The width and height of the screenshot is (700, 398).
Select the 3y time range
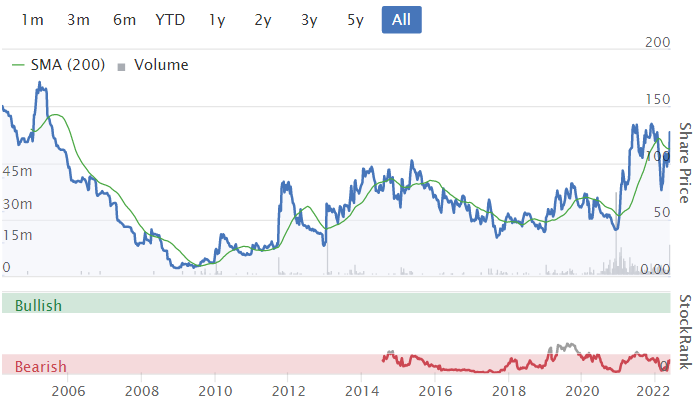pos(309,20)
